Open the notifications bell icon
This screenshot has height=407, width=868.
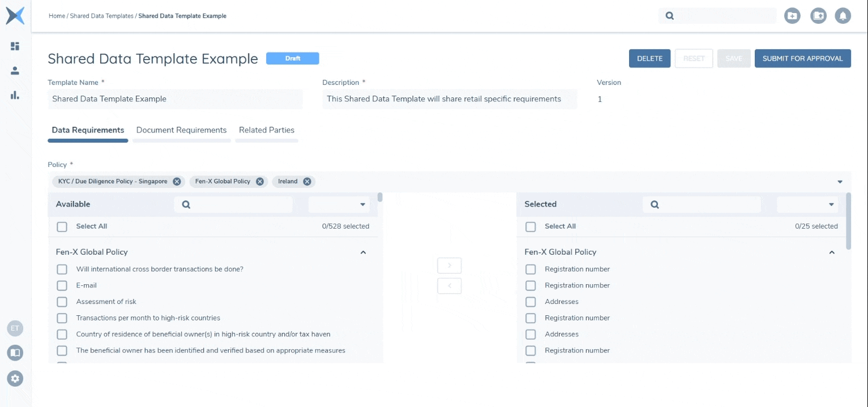coord(843,16)
